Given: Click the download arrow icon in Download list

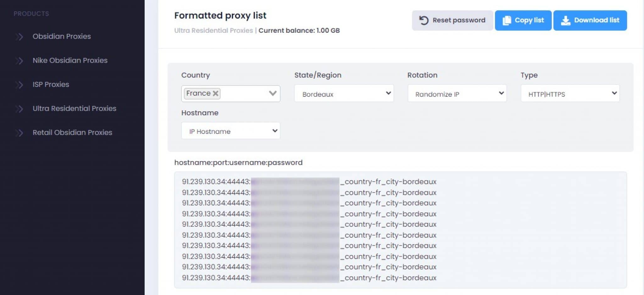Looking at the screenshot, I should (x=565, y=20).
